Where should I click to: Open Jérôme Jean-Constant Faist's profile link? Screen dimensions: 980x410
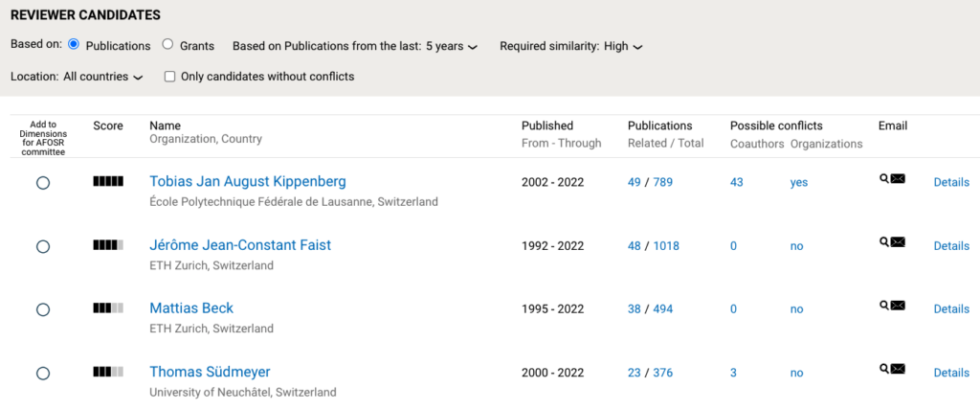click(240, 245)
